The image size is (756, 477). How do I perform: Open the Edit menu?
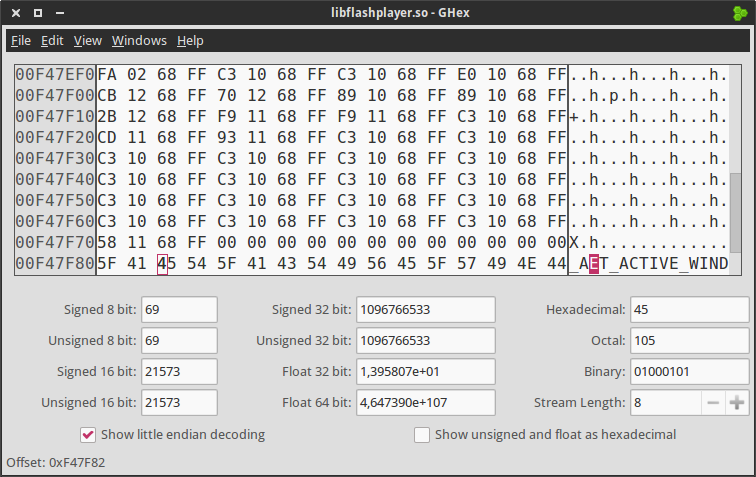(52, 41)
